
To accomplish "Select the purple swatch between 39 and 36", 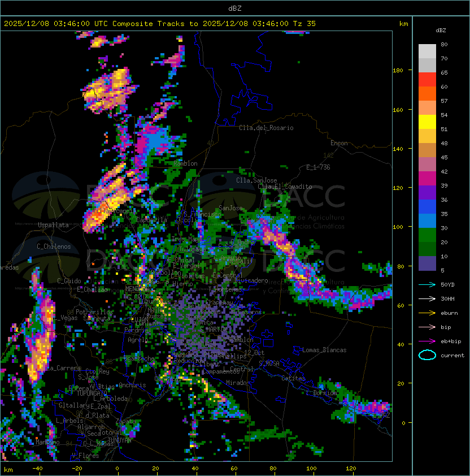I will click(x=427, y=193).
